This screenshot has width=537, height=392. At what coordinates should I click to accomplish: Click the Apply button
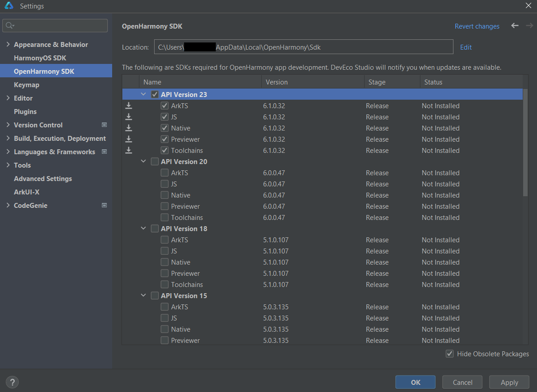pos(509,382)
